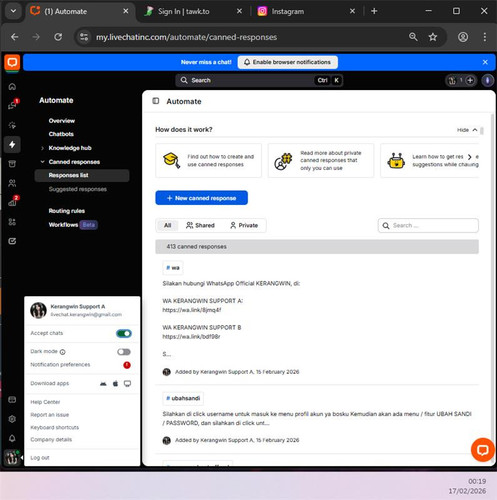The image size is (497, 500).
Task: Open Keyboard shortcuts link
Action: pos(55,428)
